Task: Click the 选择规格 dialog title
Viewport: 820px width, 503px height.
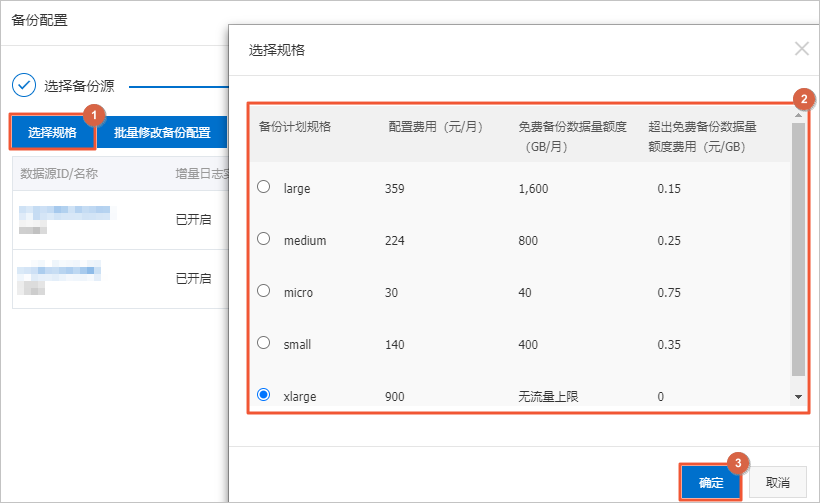Action: click(277, 50)
